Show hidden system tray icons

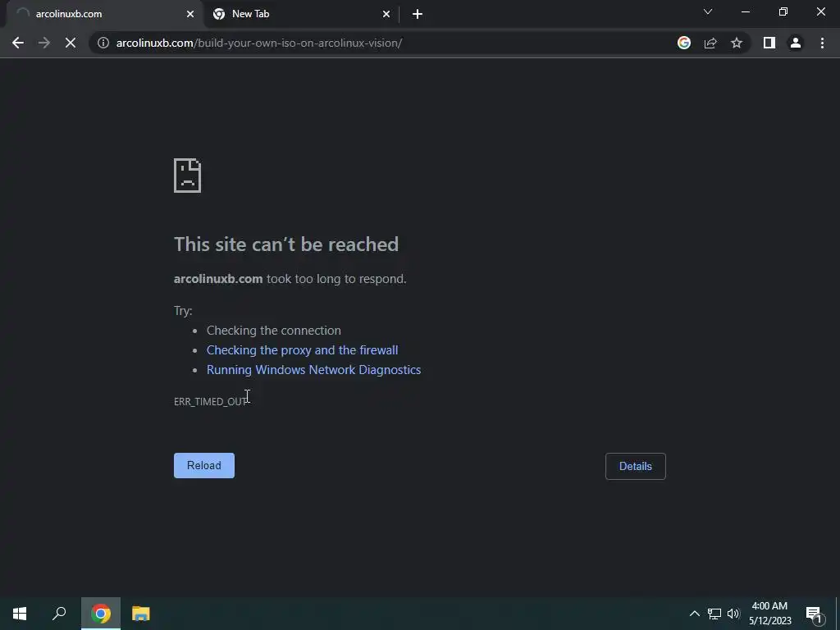[x=694, y=614]
